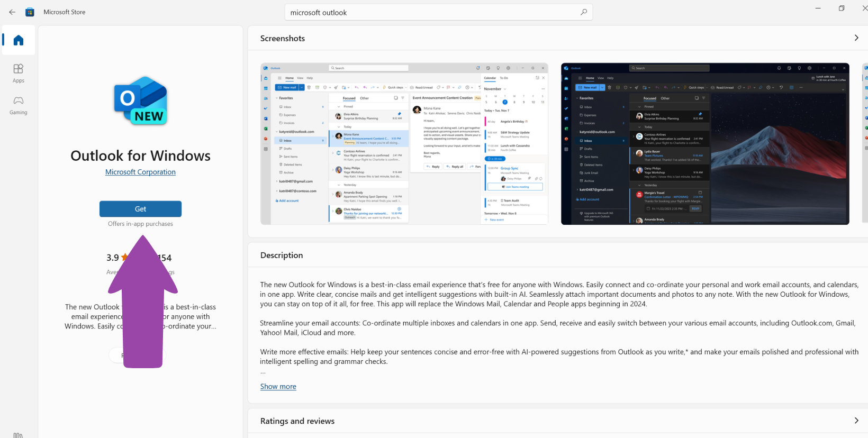This screenshot has width=868, height=438.
Task: Click the short app summary in left panel
Action: 140,316
